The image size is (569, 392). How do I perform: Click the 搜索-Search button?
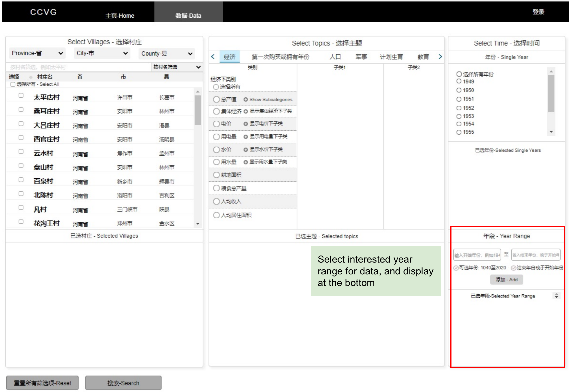(123, 383)
